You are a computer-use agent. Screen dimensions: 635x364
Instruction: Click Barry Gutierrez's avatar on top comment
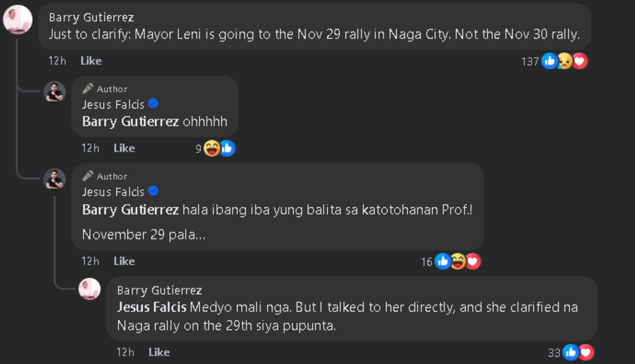pos(17,21)
